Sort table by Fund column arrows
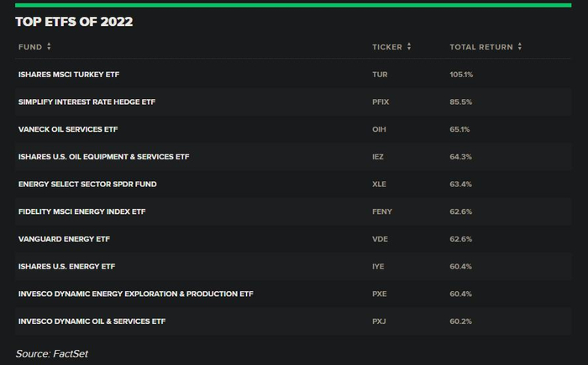588x365 pixels. click(49, 47)
